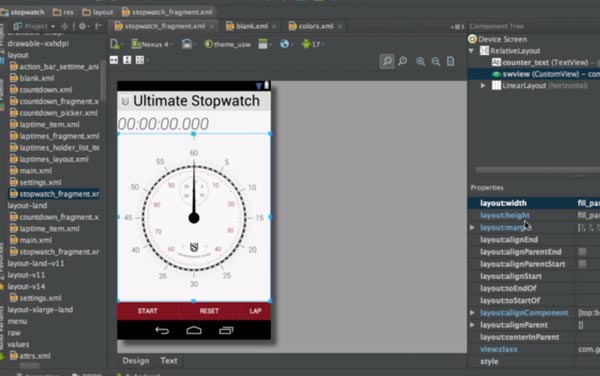Click the page icon after the zoom out magnifier

(x=451, y=61)
